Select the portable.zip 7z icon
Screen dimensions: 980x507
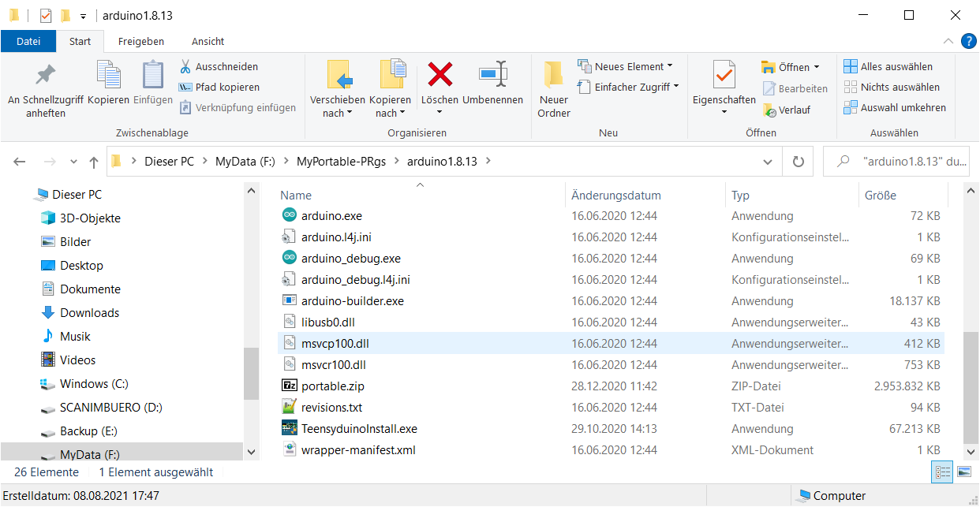[289, 386]
